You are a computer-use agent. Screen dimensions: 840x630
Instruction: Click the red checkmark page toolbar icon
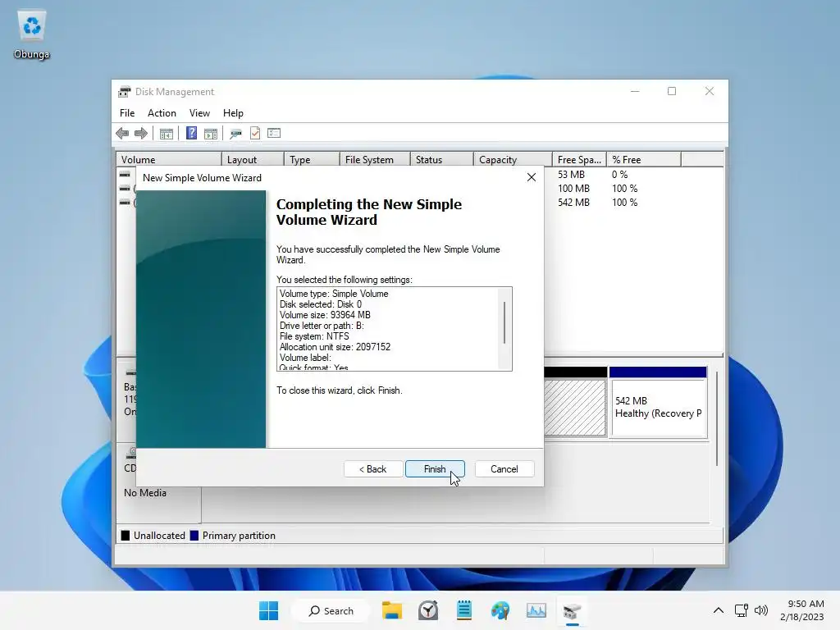pyautogui.click(x=255, y=133)
